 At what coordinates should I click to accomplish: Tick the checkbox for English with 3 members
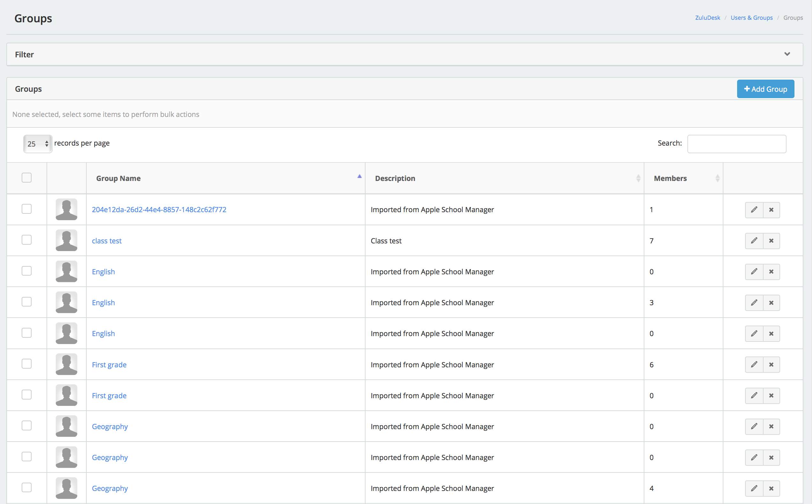(27, 302)
